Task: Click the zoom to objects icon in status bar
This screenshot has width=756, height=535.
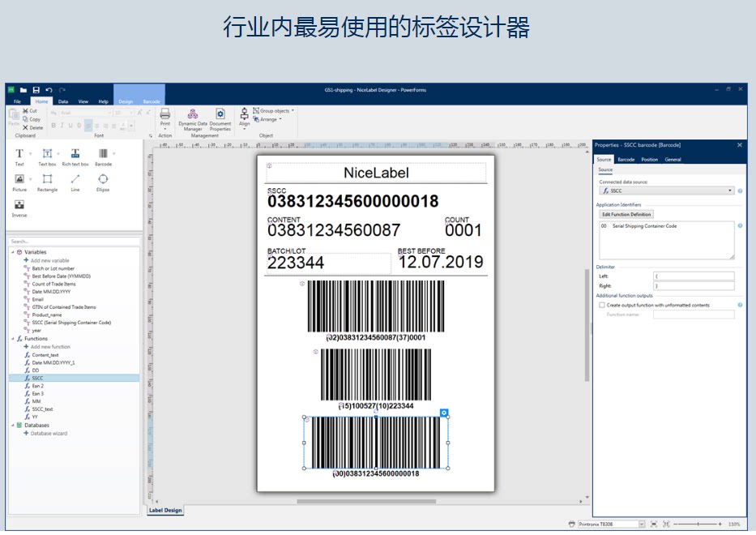Action: click(666, 524)
